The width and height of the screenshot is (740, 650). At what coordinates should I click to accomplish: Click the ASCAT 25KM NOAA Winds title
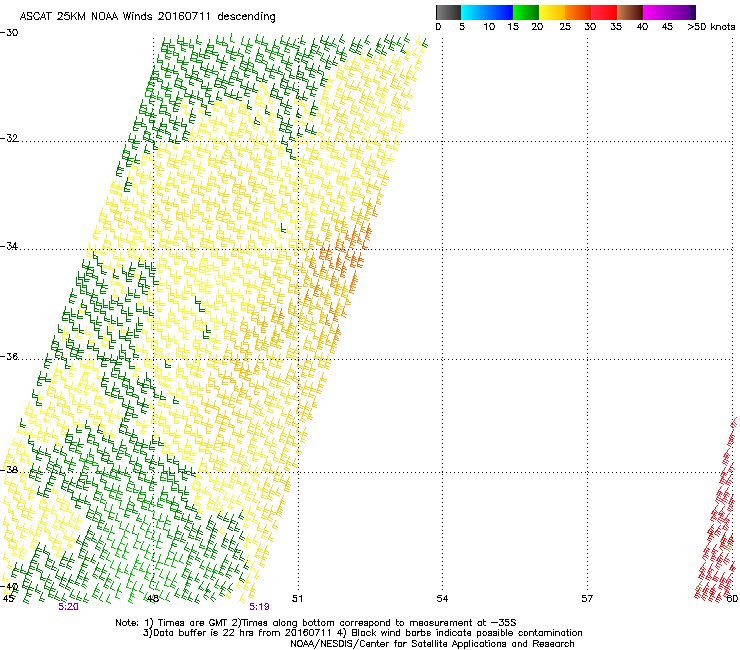[x=147, y=16]
